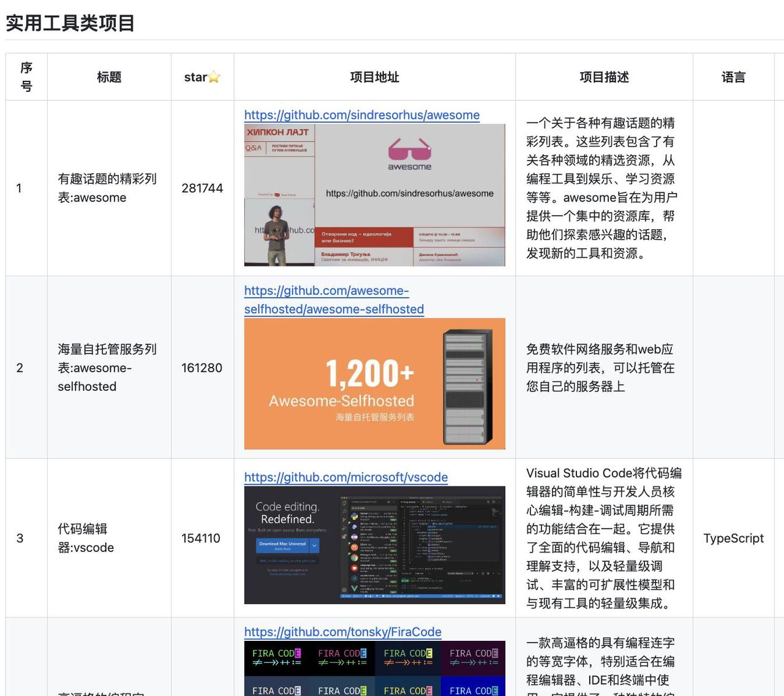Screen dimensions: 784x696
Task: Open the microsoft/vscode GitHub link
Action: pyautogui.click(x=345, y=477)
